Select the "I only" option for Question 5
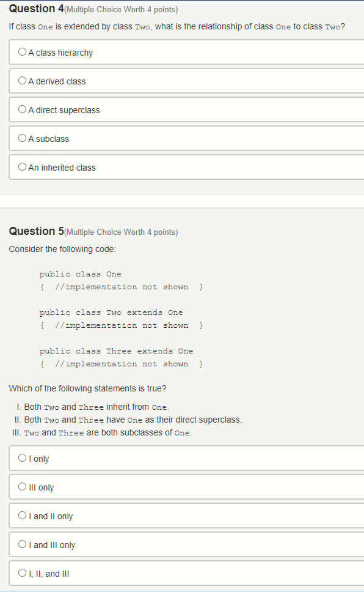This screenshot has width=364, height=592. tap(21, 458)
